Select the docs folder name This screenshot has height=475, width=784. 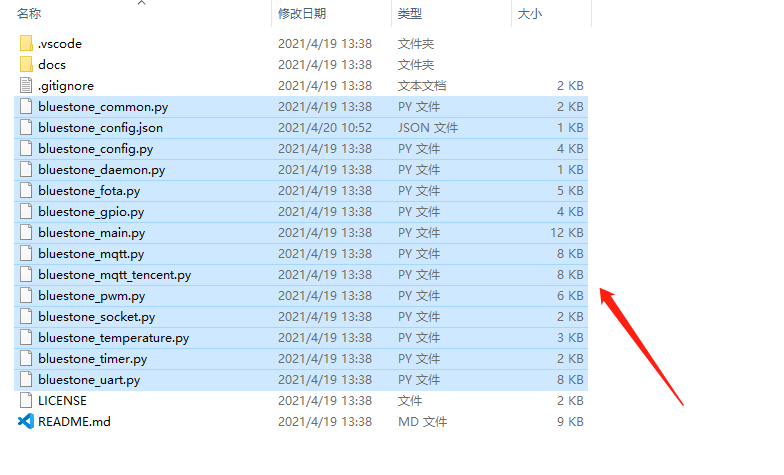52,65
